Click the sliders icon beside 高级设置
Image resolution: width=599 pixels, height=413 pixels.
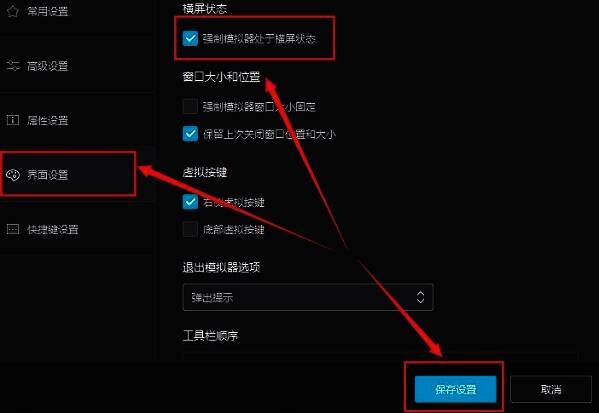tap(13, 66)
